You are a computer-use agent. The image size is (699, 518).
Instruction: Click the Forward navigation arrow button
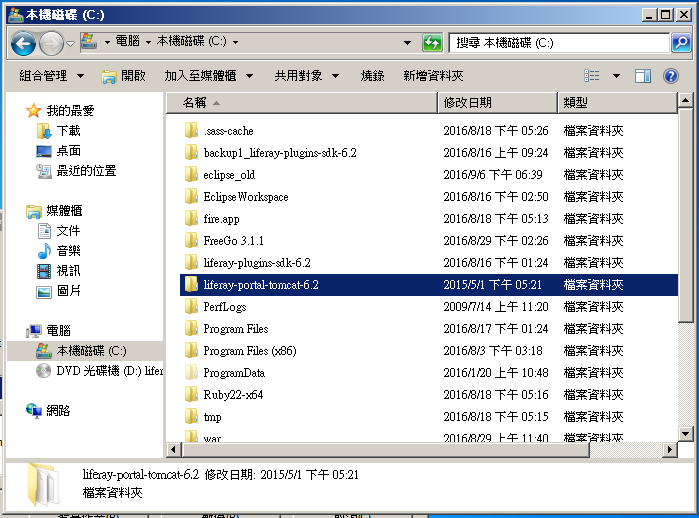[52, 43]
